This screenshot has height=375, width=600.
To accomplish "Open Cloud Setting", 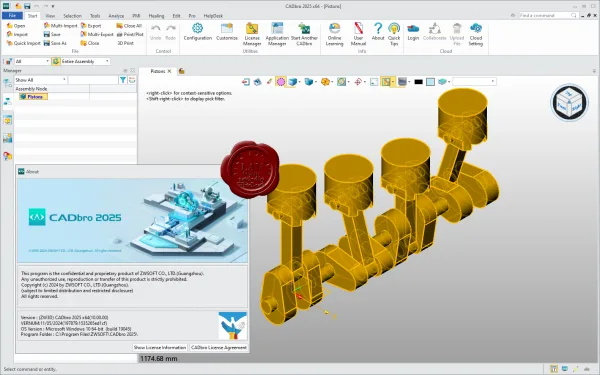I will (476, 34).
